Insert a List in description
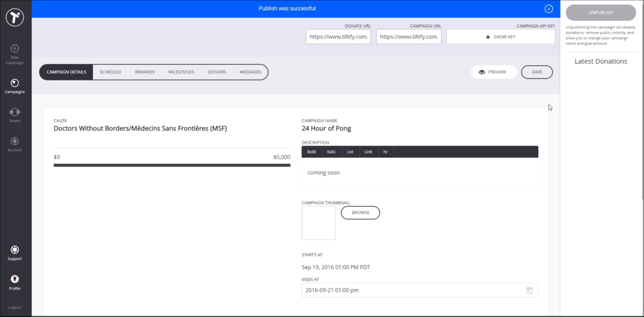Viewport: 644px width, 317px height. (350, 152)
